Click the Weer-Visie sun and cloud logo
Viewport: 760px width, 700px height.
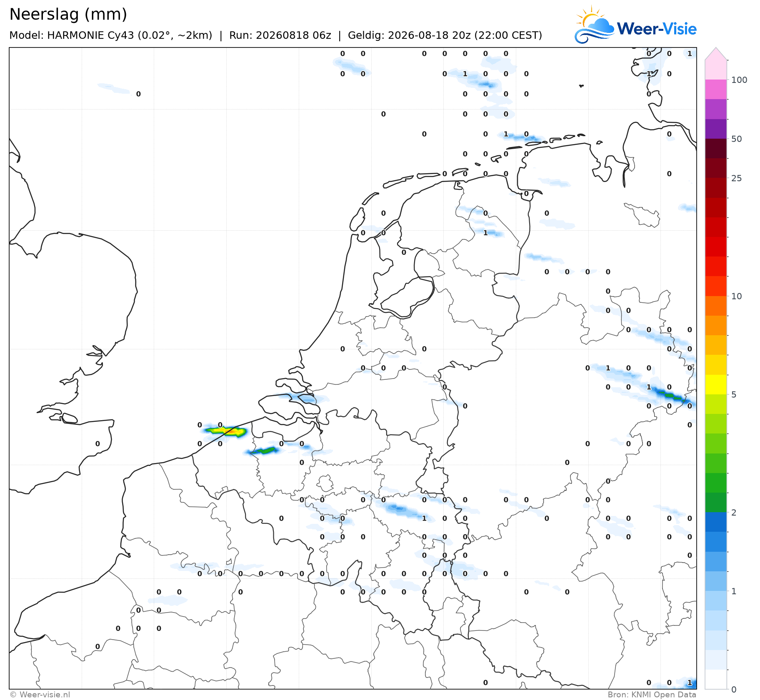coord(595,24)
